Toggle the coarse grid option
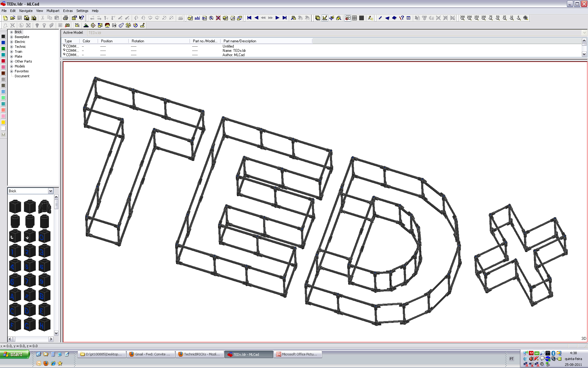Image resolution: width=588 pixels, height=368 pixels. pyautogui.click(x=348, y=18)
